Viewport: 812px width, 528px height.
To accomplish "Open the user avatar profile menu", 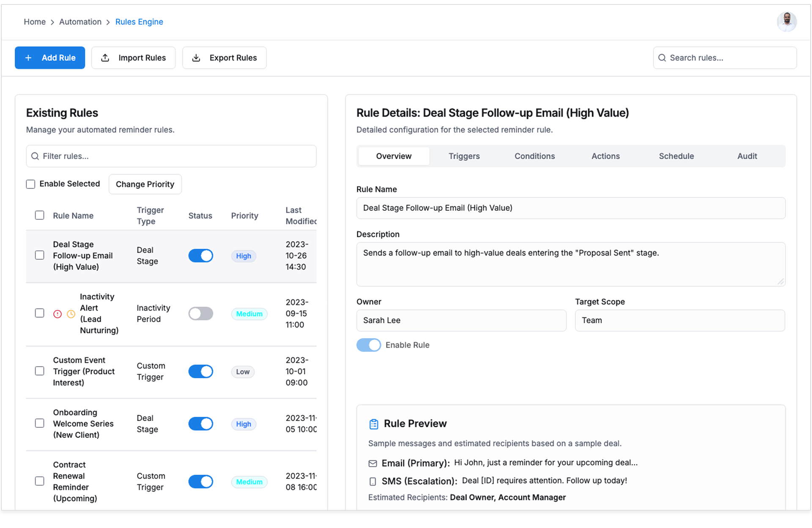I will point(787,22).
